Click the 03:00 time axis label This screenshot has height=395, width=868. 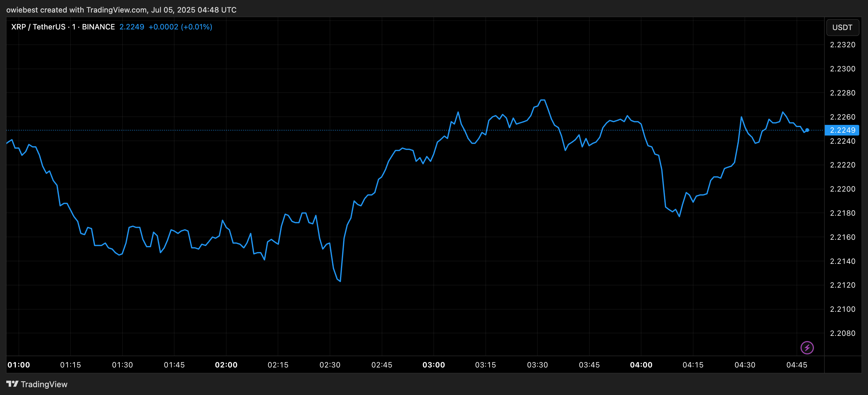434,365
